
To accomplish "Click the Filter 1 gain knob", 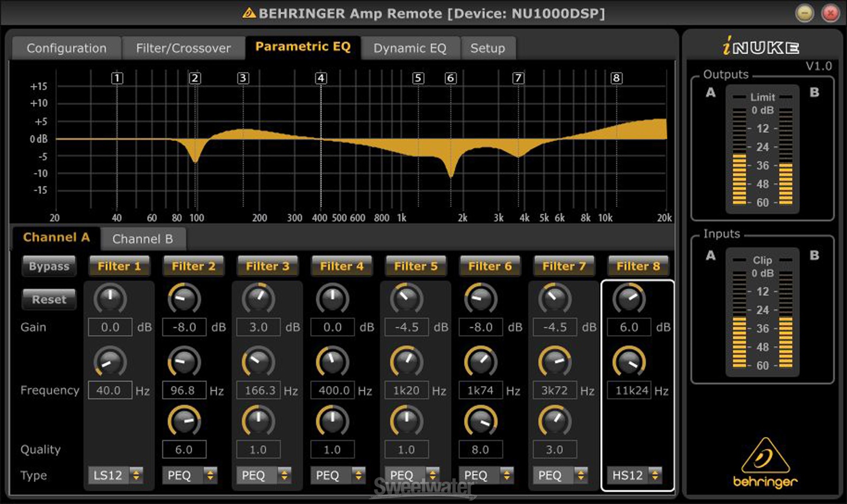I will click(110, 299).
